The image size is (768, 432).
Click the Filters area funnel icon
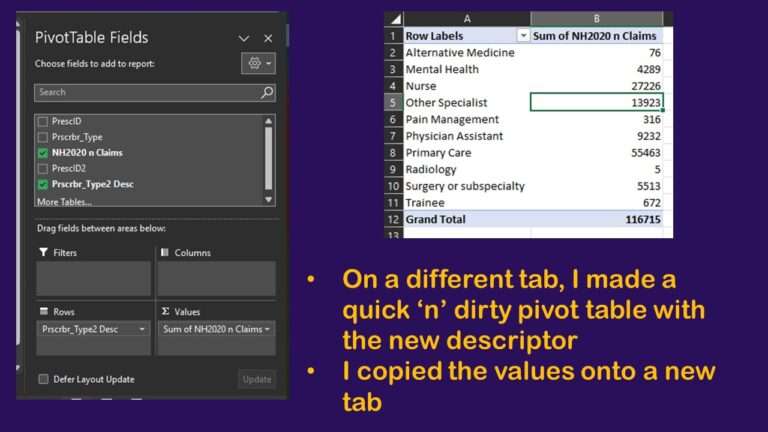[43, 253]
